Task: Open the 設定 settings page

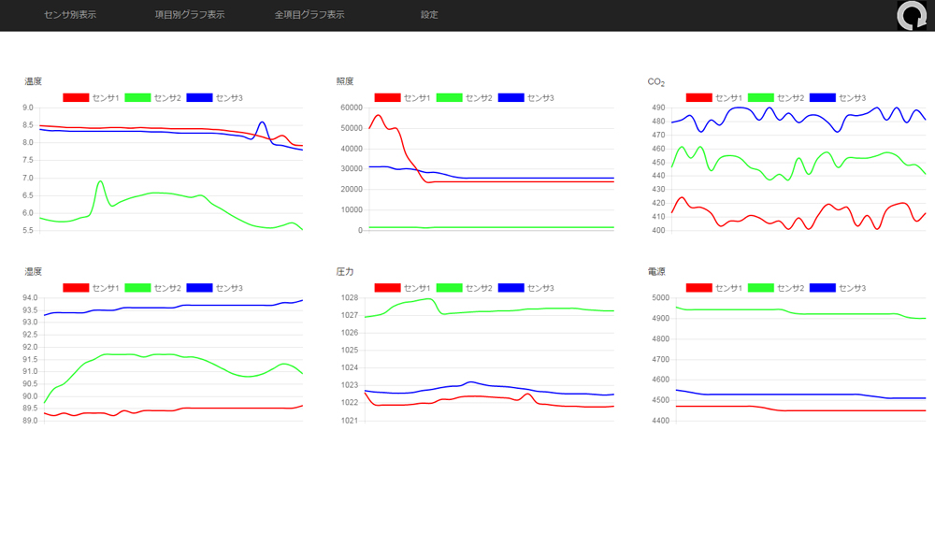Action: click(x=429, y=15)
